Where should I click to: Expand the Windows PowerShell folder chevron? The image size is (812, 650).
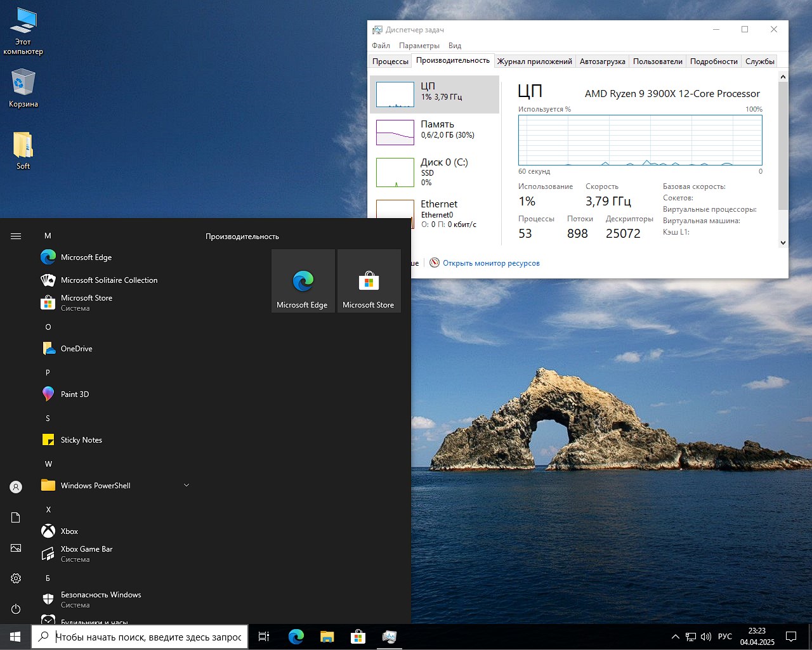187,486
